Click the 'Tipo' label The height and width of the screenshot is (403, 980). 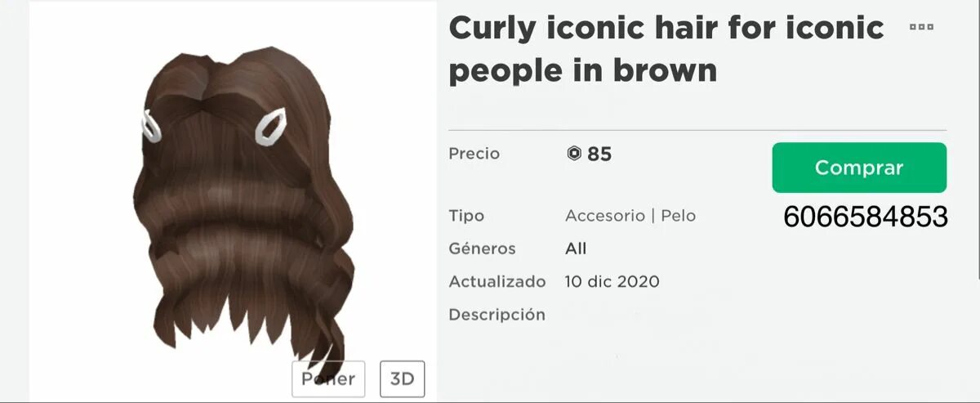click(x=466, y=216)
